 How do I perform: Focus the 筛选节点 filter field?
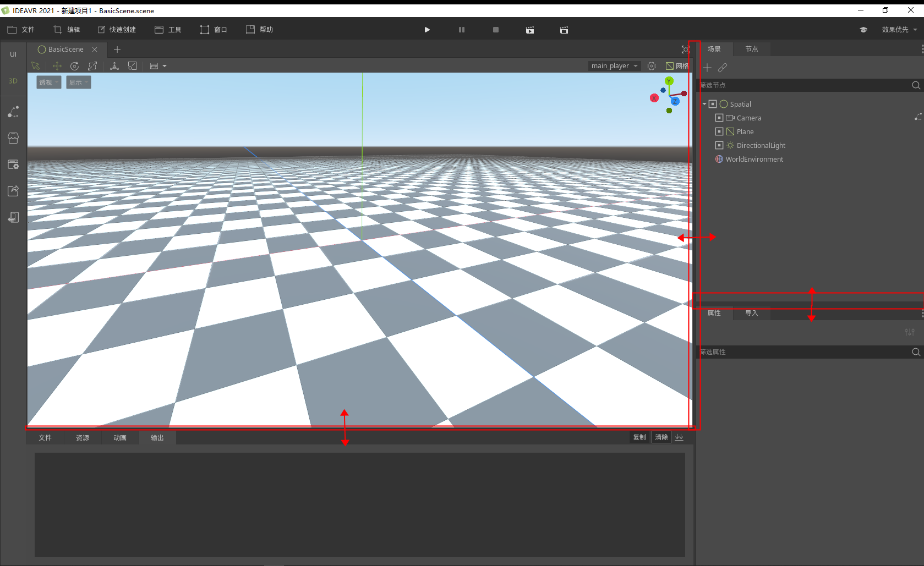pos(805,85)
